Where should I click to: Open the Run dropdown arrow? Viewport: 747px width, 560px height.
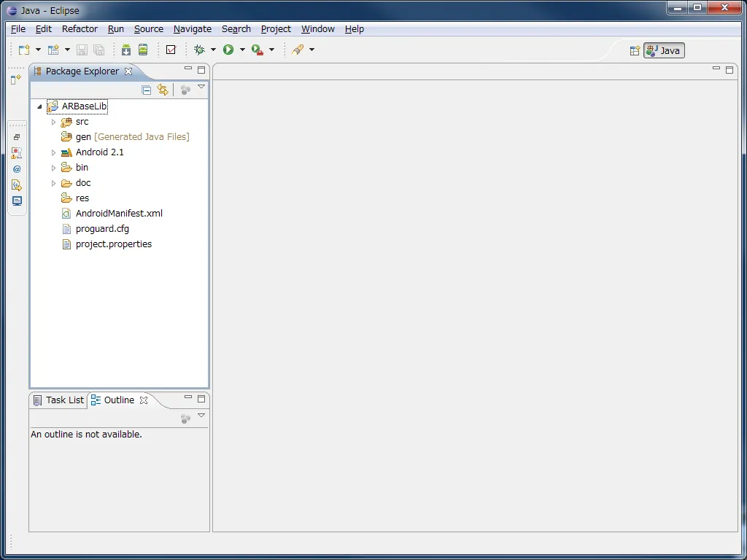[242, 50]
